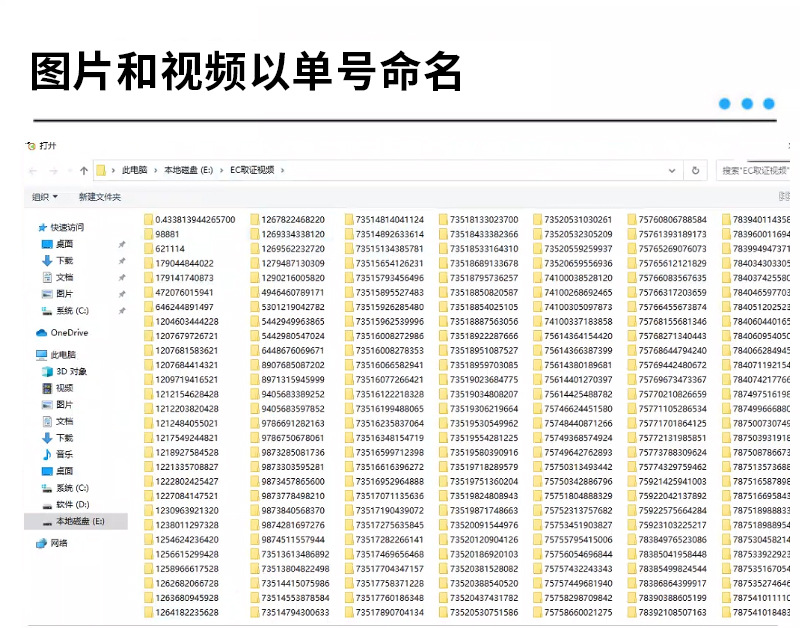Expand the address bar history dropdown
The height and width of the screenshot is (628, 800).
[x=672, y=171]
